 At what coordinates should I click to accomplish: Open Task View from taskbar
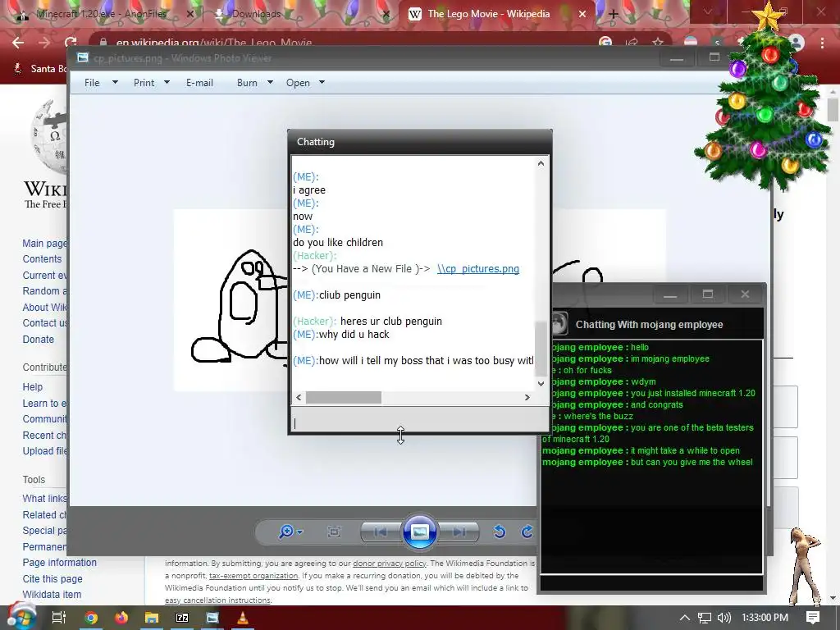point(59,618)
